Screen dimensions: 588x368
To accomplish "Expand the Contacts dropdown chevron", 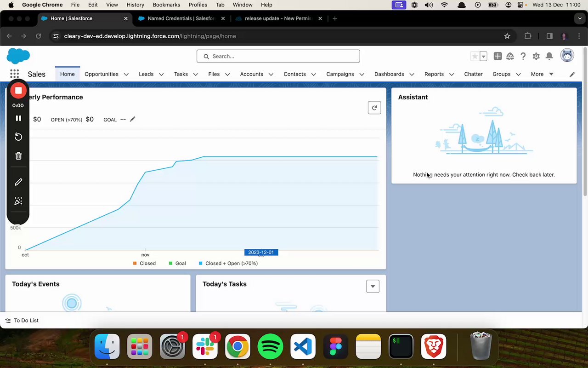I will (314, 74).
